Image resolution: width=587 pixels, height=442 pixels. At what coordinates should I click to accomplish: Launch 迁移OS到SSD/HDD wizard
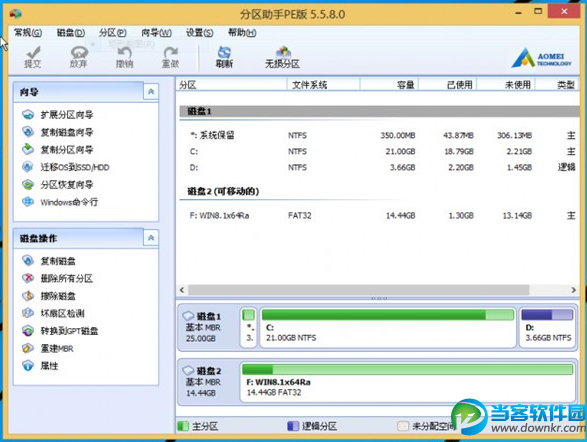tap(75, 167)
